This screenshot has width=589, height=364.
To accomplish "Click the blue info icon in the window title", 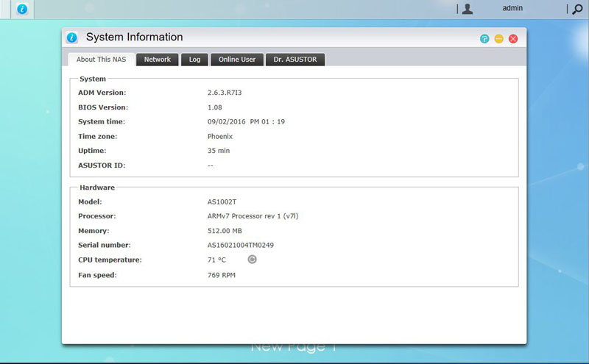I will click(72, 38).
